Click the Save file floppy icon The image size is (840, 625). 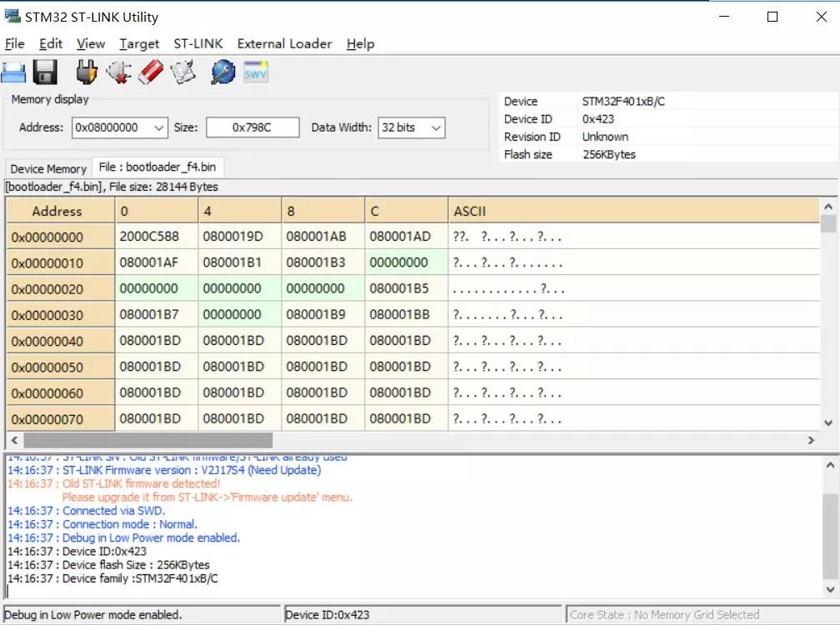(x=45, y=72)
